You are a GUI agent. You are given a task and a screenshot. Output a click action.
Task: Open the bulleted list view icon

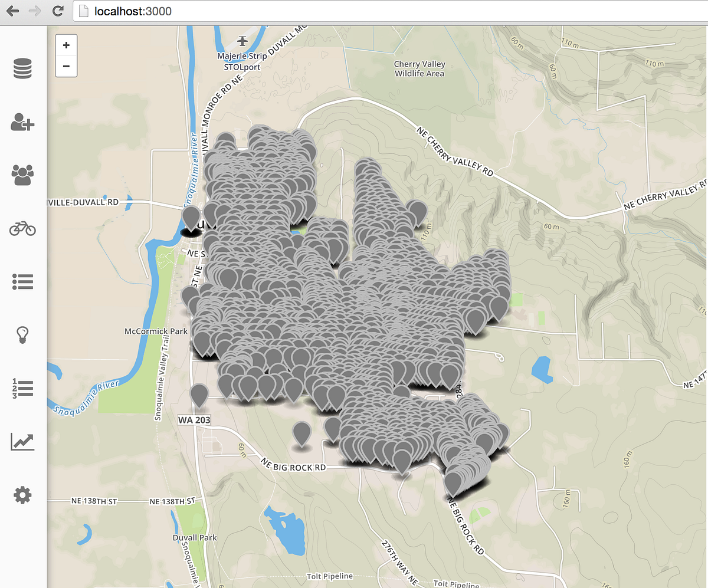tap(22, 282)
